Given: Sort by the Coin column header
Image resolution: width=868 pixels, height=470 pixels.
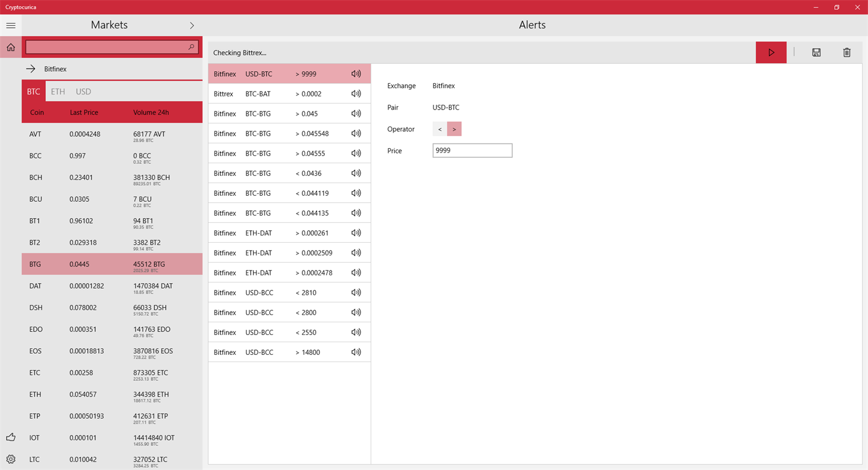Looking at the screenshot, I should point(37,112).
